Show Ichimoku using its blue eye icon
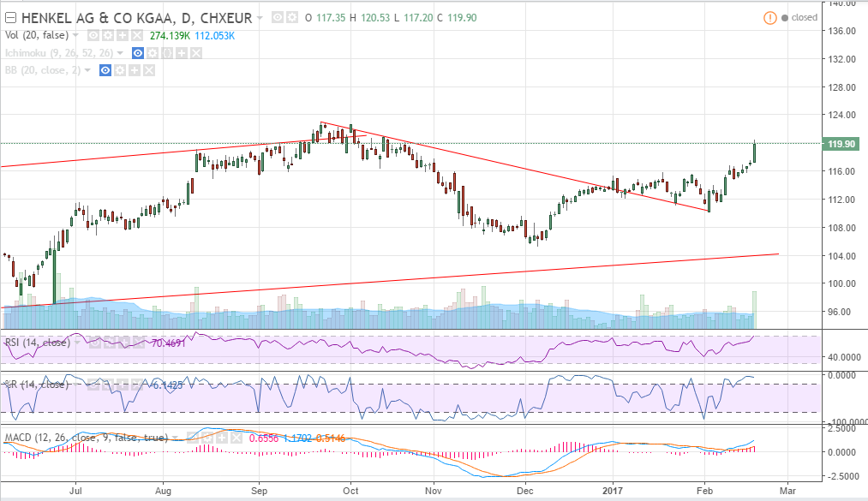This screenshot has height=501, width=868. pyautogui.click(x=138, y=53)
